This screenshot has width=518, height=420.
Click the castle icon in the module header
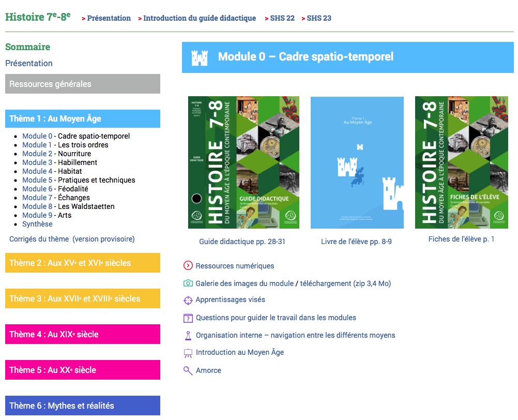click(x=200, y=57)
